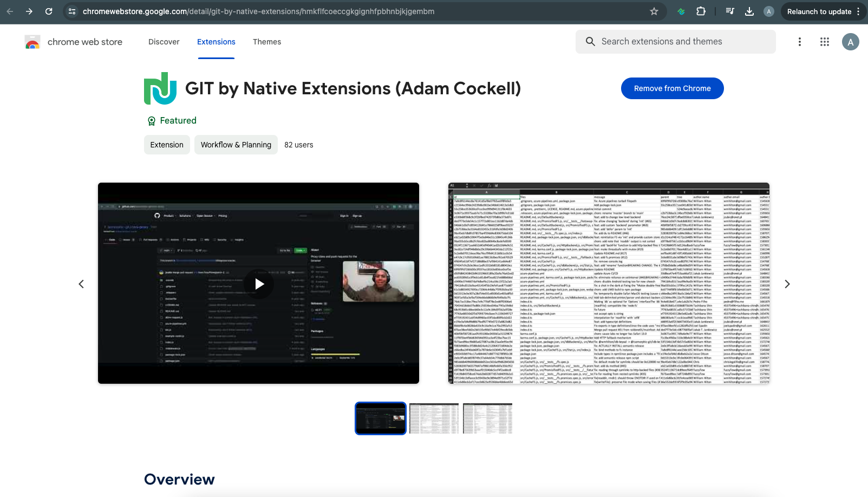868x497 pixels.
Task: Click the Relaunch to update button
Action: click(x=820, y=11)
